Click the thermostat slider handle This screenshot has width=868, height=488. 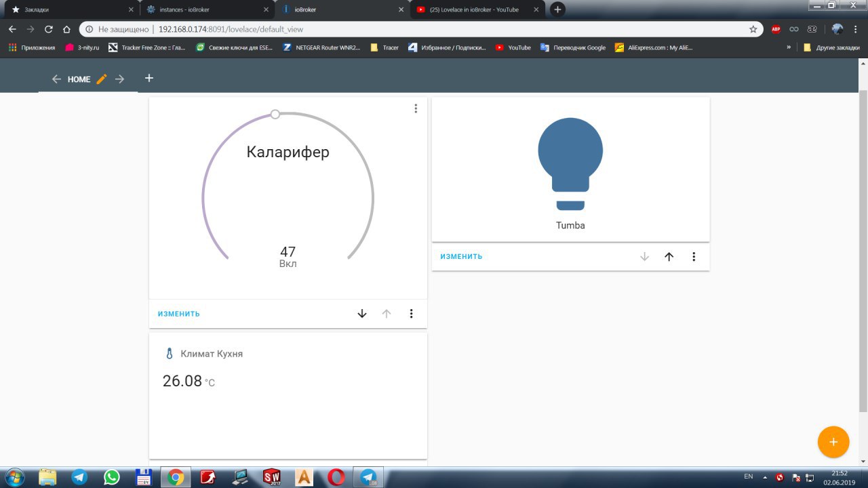[275, 114]
